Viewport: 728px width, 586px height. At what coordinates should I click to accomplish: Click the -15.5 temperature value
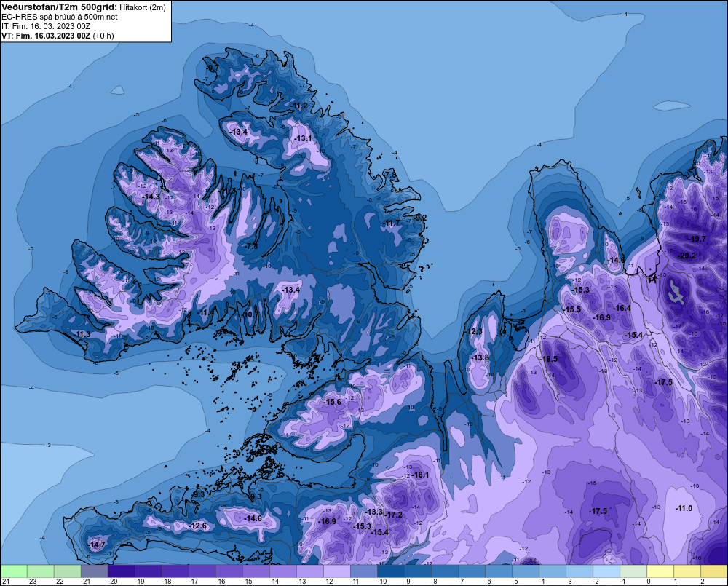[572, 309]
